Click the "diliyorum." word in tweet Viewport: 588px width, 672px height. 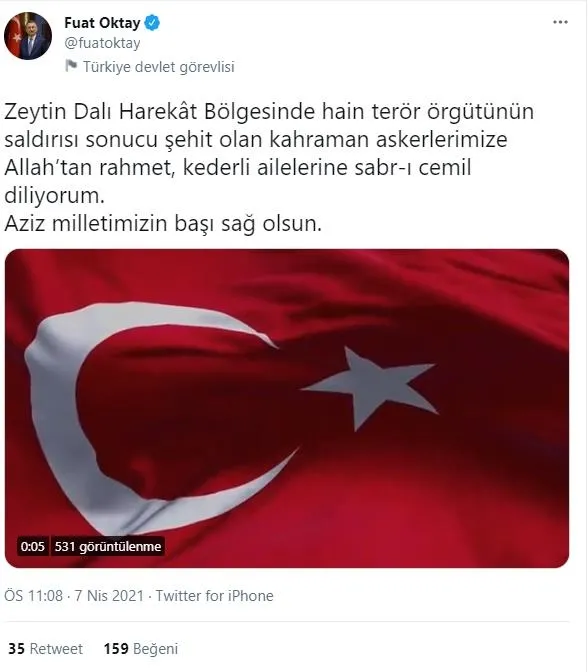pos(54,196)
